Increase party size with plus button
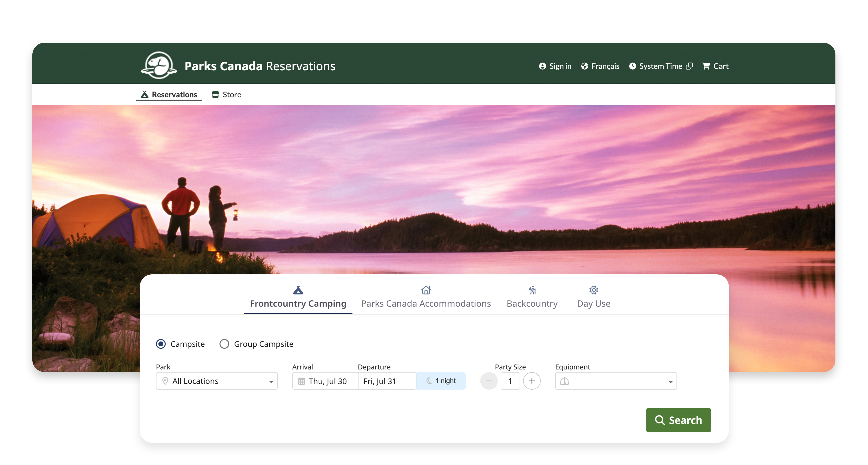This screenshot has height=465, width=868. pos(532,381)
